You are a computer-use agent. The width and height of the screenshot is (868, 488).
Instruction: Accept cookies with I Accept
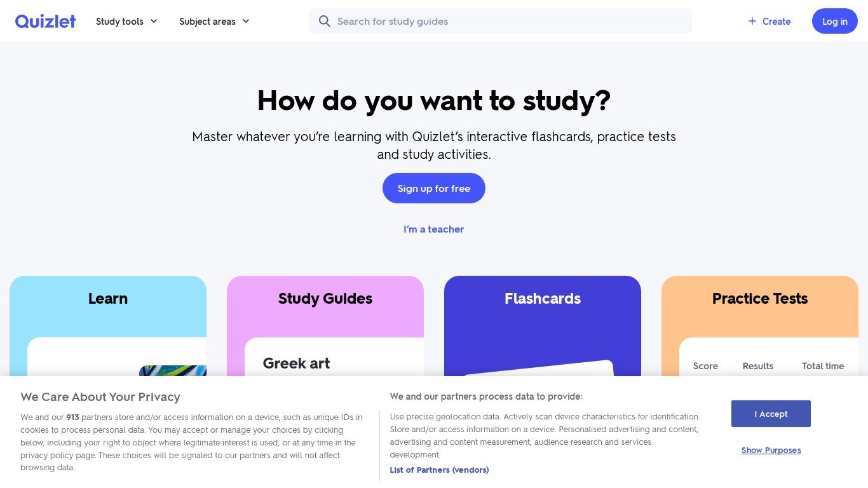coord(771,414)
